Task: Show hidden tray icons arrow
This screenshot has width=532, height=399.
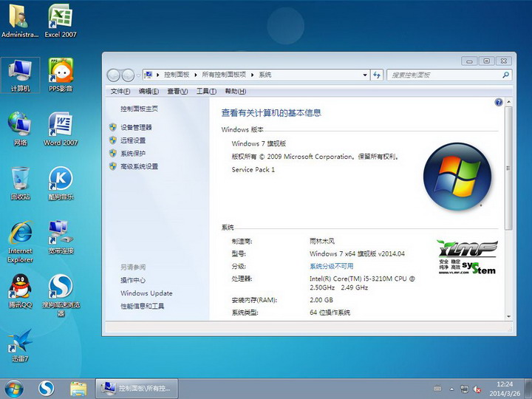Action: point(452,389)
